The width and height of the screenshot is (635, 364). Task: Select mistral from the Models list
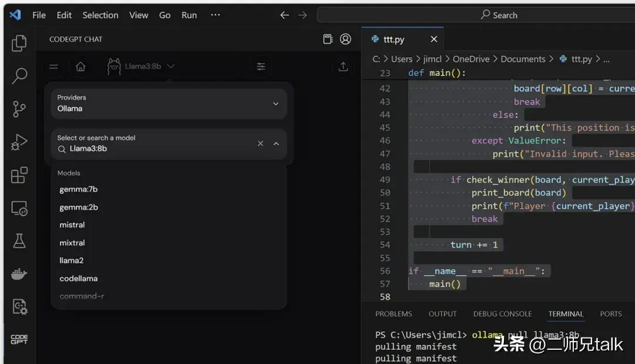[x=72, y=225]
